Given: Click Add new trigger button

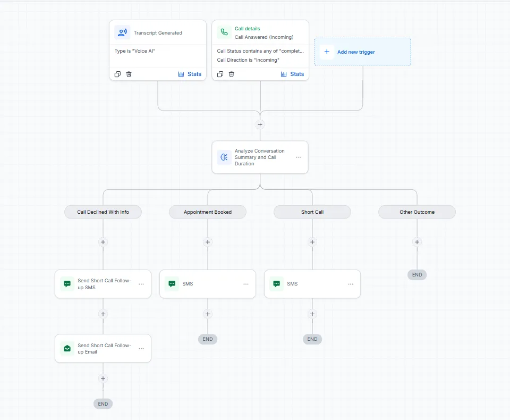Looking at the screenshot, I should click(363, 52).
